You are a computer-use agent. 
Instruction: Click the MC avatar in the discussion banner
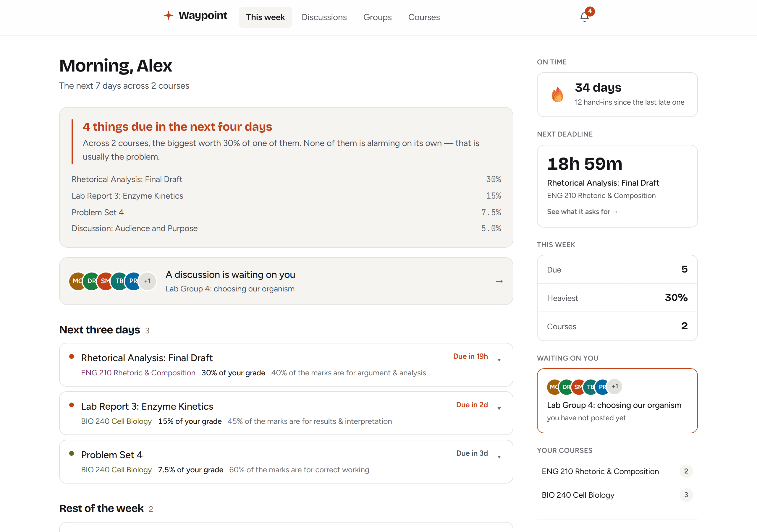[x=77, y=281]
